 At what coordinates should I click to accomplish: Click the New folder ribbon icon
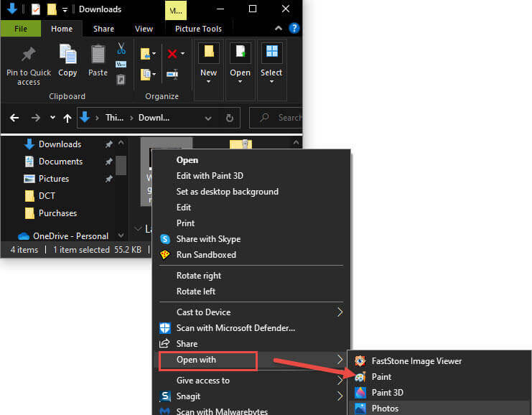pos(209,52)
